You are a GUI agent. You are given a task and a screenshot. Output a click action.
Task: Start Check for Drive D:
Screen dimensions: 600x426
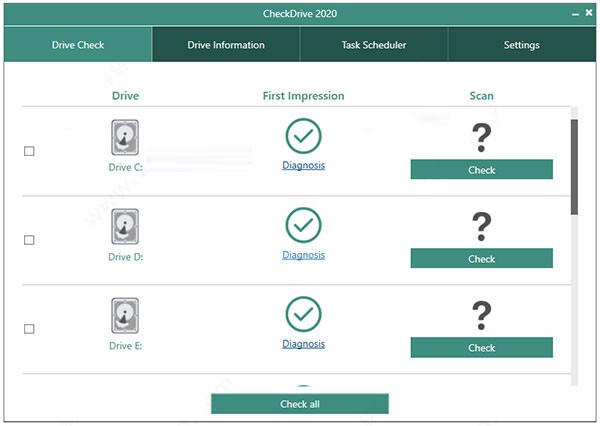(x=481, y=258)
